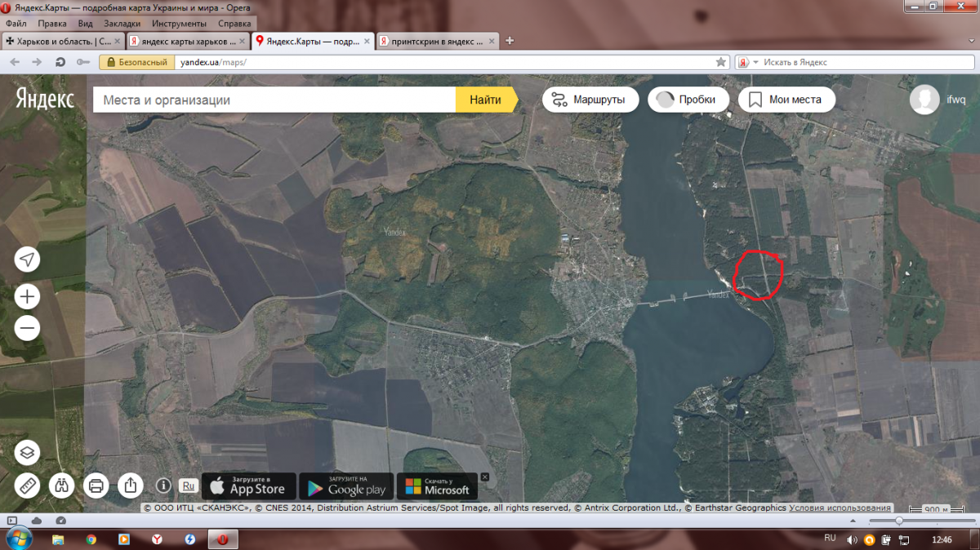Click the App Store download badge
This screenshot has width=980, height=550.
(248, 486)
